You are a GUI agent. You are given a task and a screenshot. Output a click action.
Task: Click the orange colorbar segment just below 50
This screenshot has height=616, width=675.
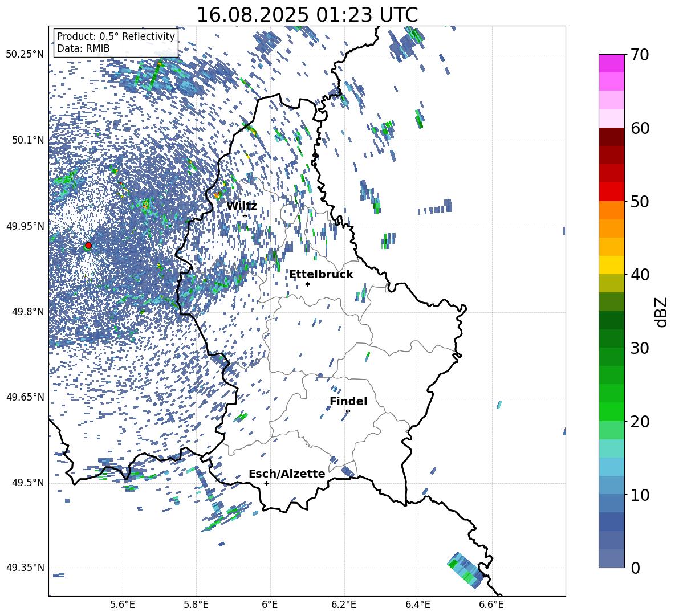pyautogui.click(x=611, y=210)
